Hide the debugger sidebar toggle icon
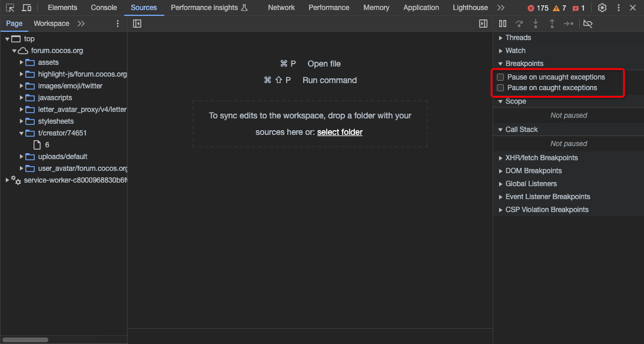Viewport: 644px width, 344px height. pos(483,24)
